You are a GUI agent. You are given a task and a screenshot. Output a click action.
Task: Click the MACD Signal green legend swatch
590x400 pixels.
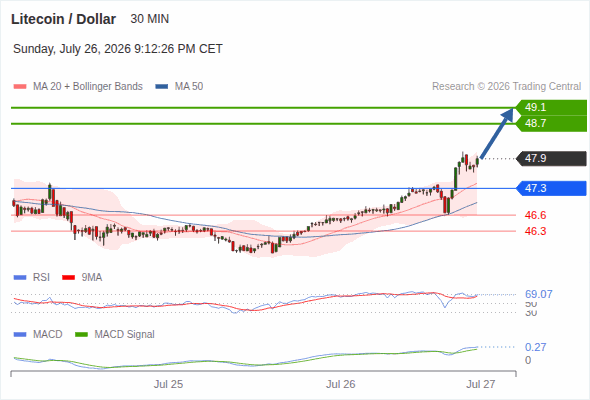pyautogui.click(x=81, y=335)
